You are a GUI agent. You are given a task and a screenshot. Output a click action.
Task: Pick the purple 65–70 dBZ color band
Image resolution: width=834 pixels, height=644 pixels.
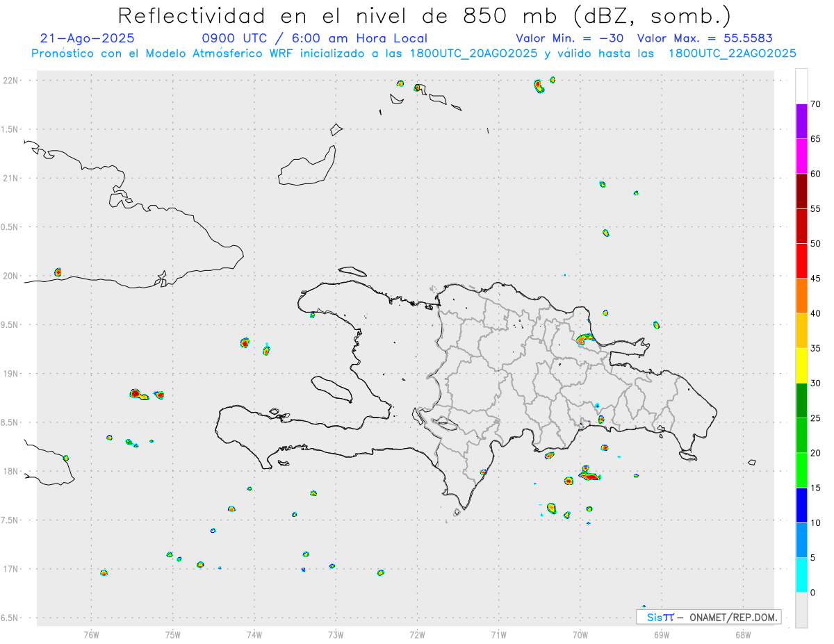(x=801, y=122)
